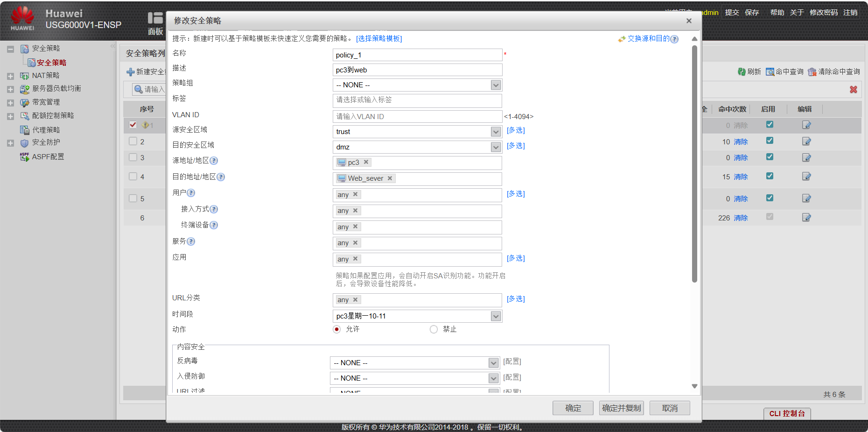868x432 pixels.
Task: Click edit icon for row with 10 hits
Action: [806, 141]
